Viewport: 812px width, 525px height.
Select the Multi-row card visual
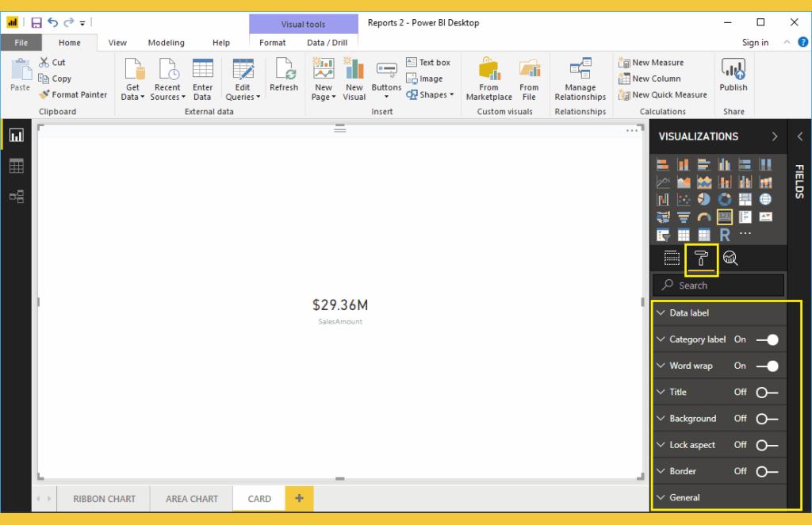pos(745,217)
